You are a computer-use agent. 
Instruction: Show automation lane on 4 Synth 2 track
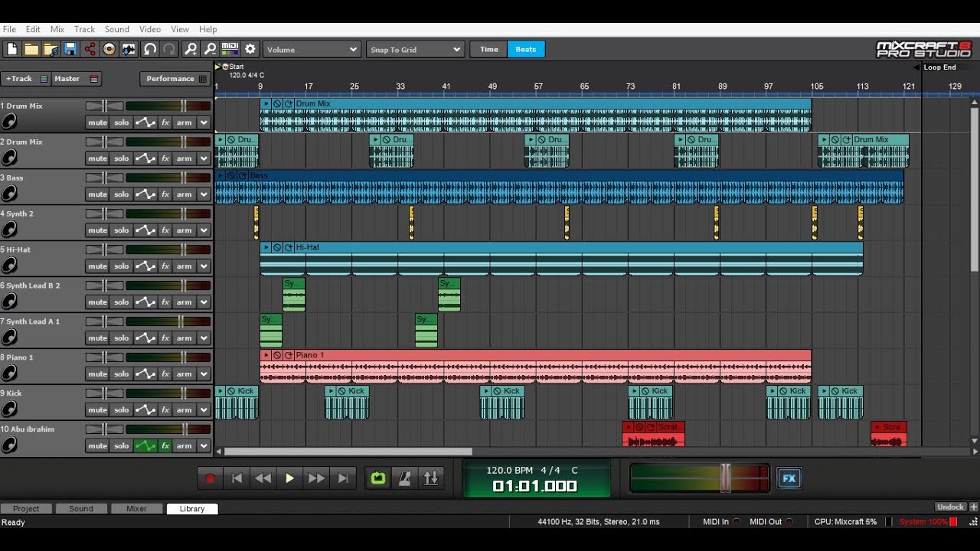coord(145,230)
